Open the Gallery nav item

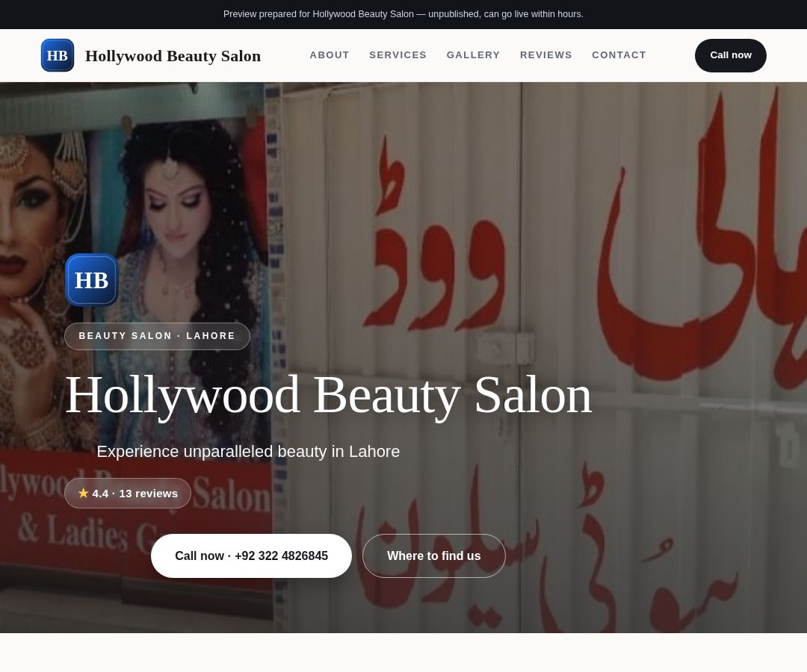click(x=473, y=55)
